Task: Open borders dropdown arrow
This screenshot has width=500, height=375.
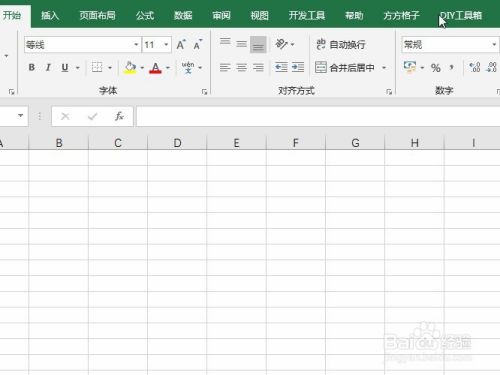Action: pos(110,68)
